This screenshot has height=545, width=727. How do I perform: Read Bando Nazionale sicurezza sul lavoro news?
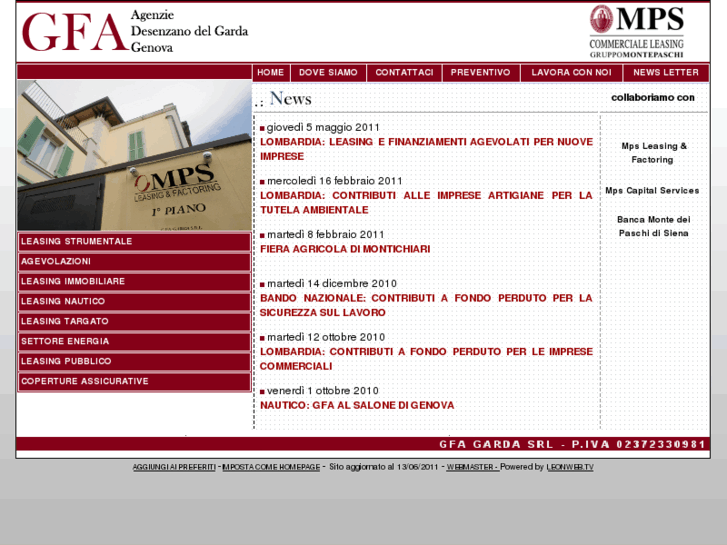coord(426,305)
